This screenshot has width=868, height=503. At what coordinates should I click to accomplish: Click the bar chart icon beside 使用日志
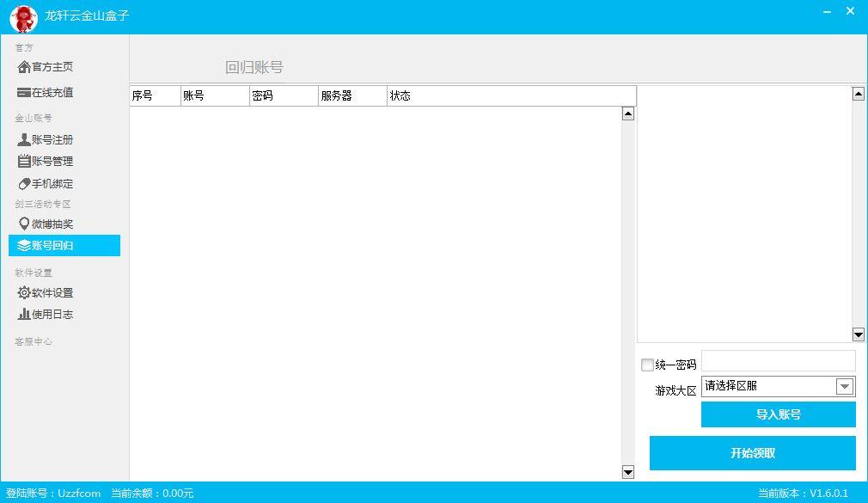click(24, 314)
